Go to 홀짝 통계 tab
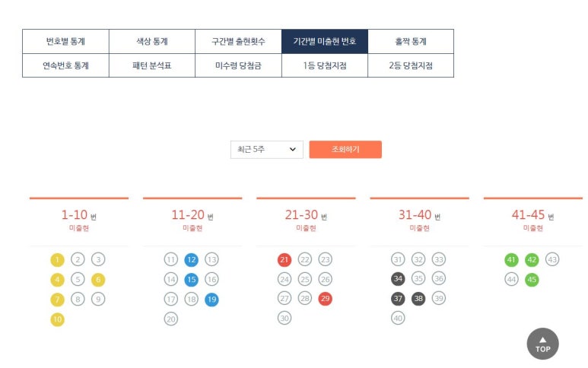Viewport: 588px width, 368px height. [411, 42]
